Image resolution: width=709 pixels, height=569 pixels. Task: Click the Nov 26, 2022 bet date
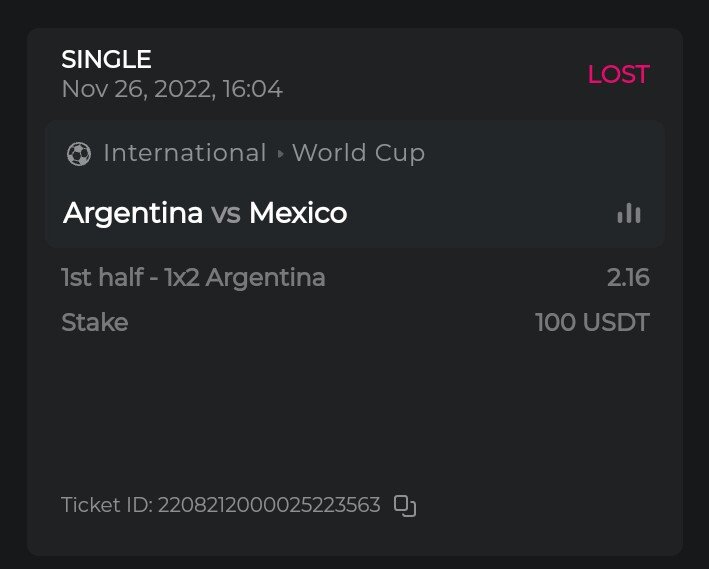coord(171,89)
